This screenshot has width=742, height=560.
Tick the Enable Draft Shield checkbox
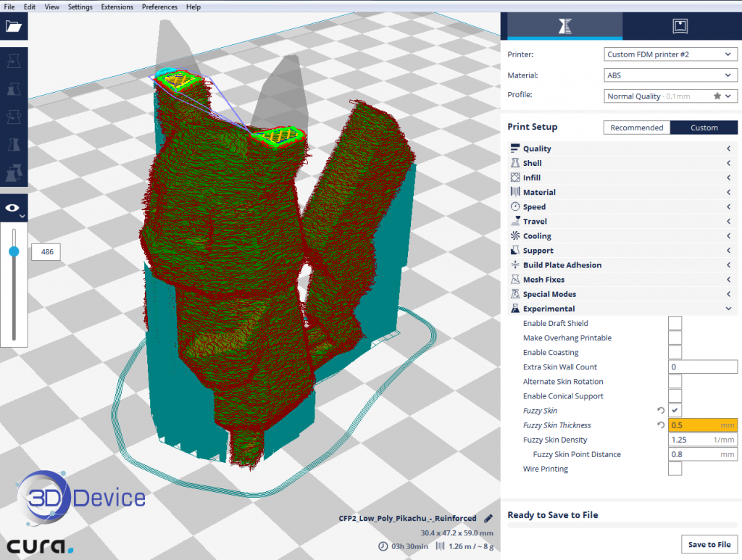click(675, 323)
